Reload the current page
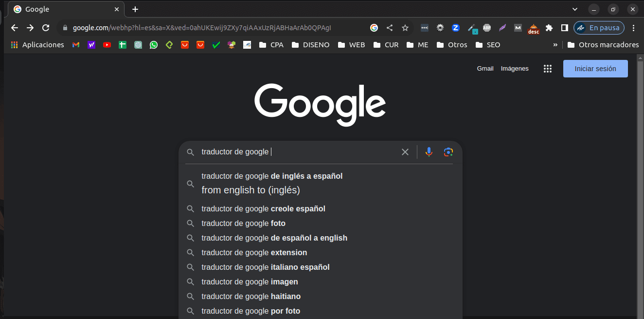Screen dimensions: 644x319 (x=46, y=28)
